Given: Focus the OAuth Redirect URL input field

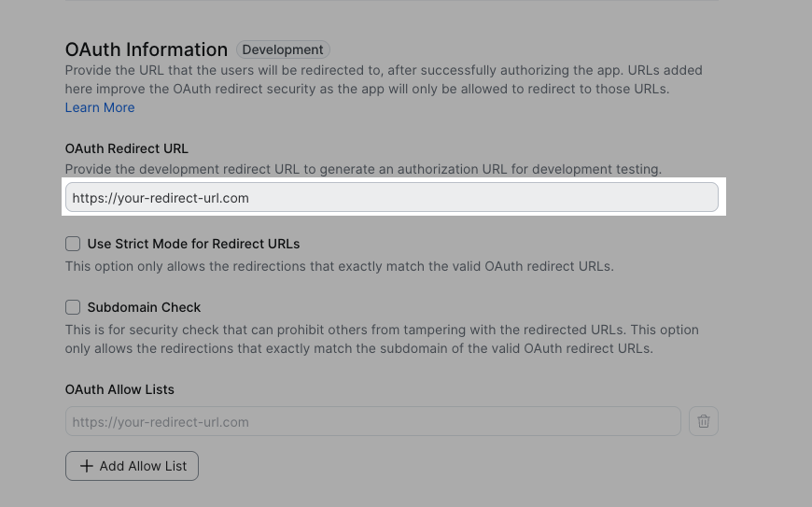Looking at the screenshot, I should (x=391, y=197).
